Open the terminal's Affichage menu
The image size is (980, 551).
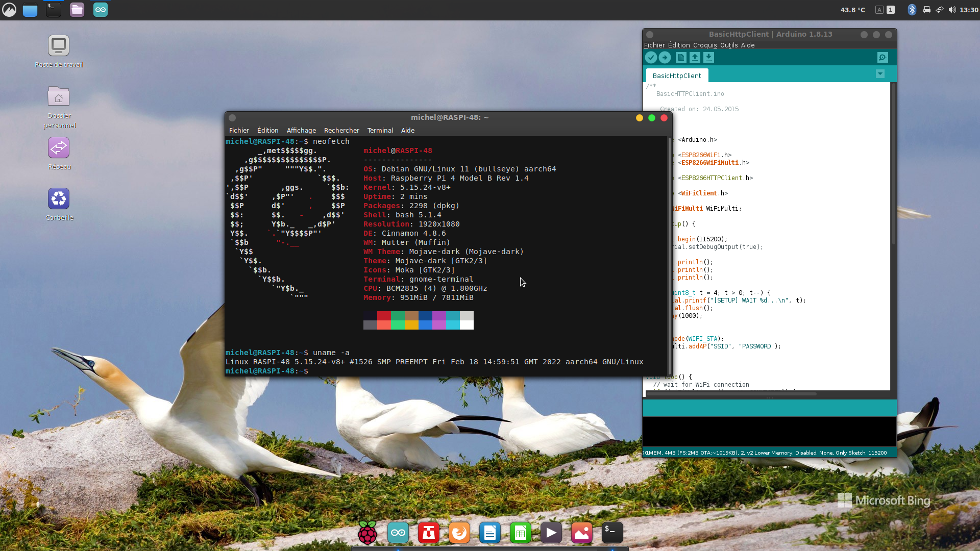tap(301, 131)
